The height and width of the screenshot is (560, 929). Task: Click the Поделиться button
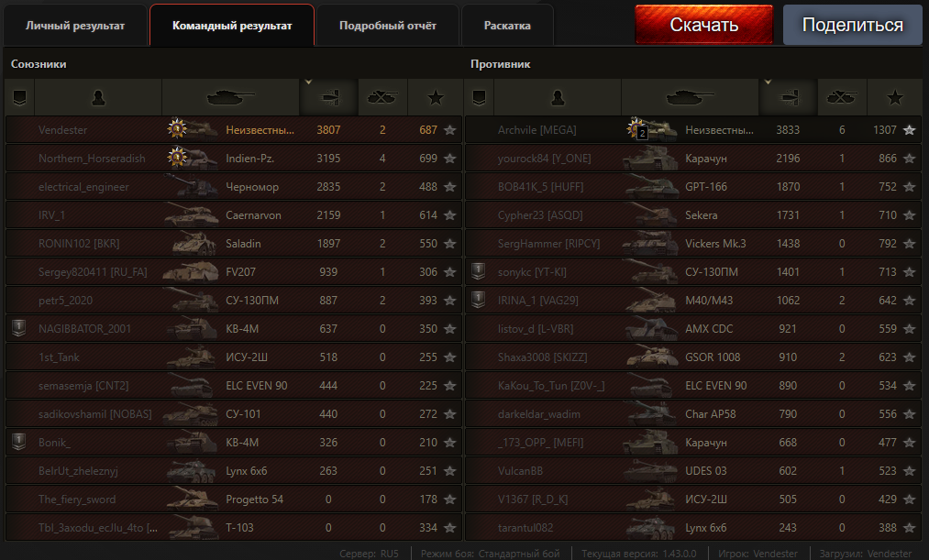853,25
